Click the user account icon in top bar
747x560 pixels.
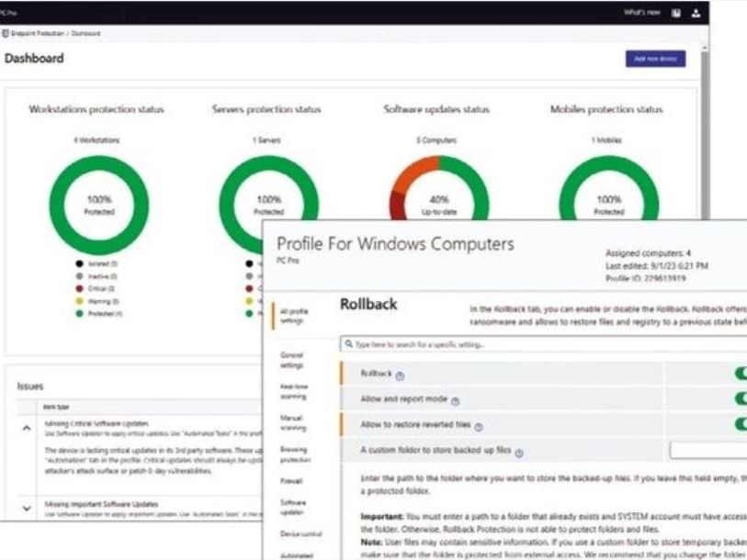coord(696,13)
